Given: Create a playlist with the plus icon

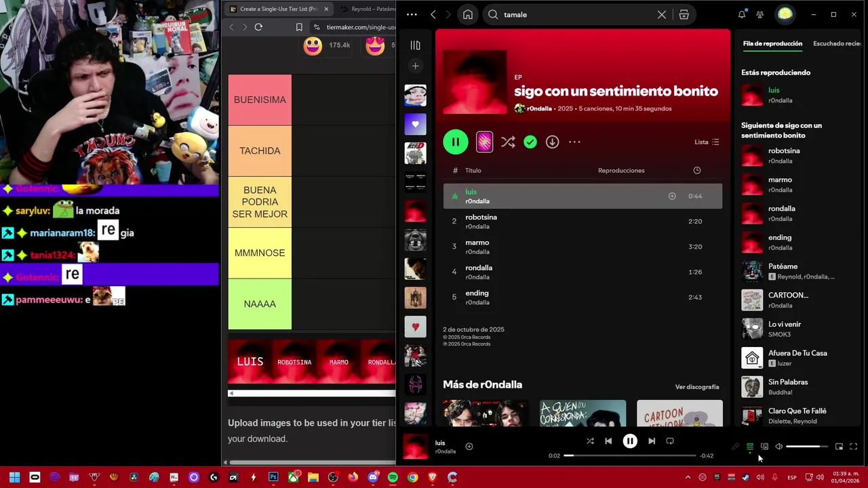Looking at the screenshot, I should coord(416,66).
